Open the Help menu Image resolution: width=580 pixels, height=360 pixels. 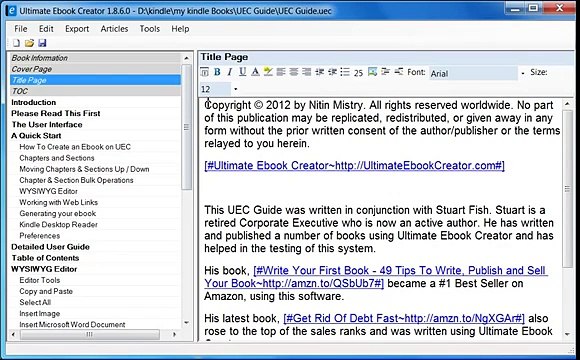tap(180, 29)
